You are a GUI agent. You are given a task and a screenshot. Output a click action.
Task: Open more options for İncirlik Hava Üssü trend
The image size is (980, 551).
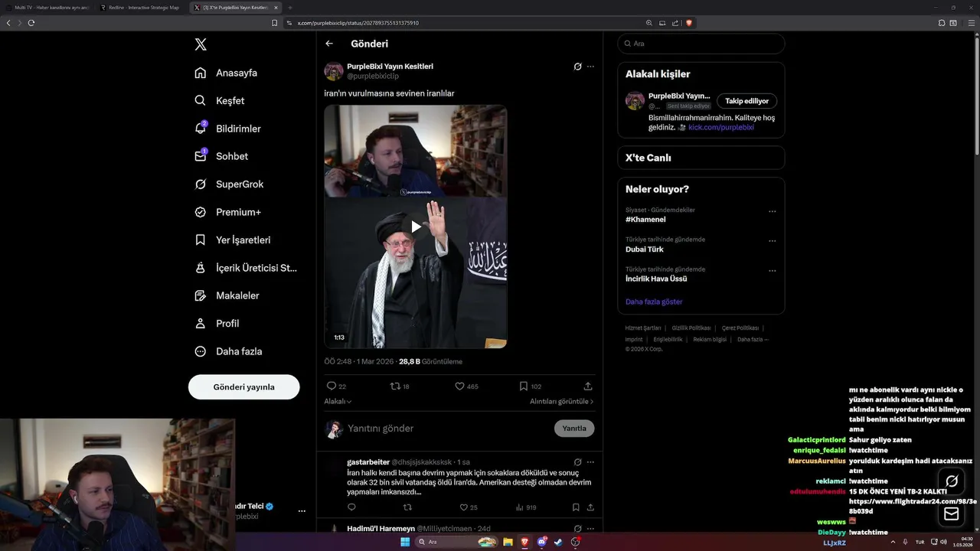point(772,271)
